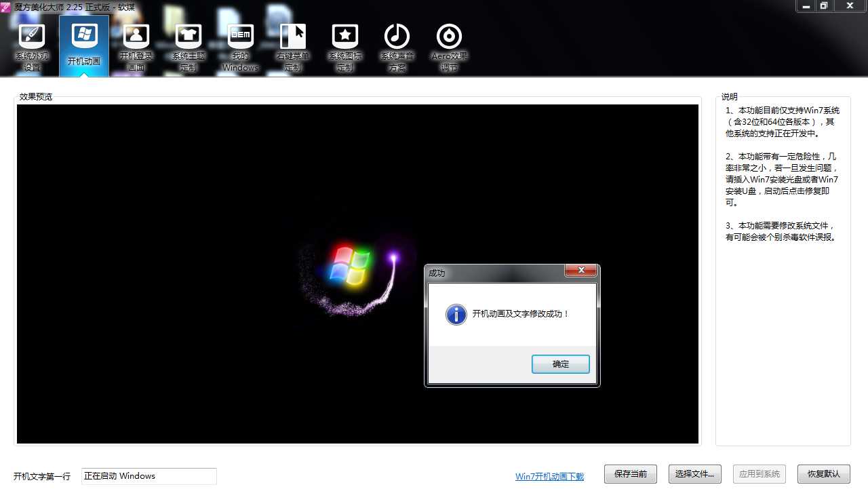The image size is (868, 491).
Task: Open the 系统外观设置 section
Action: 32,46
